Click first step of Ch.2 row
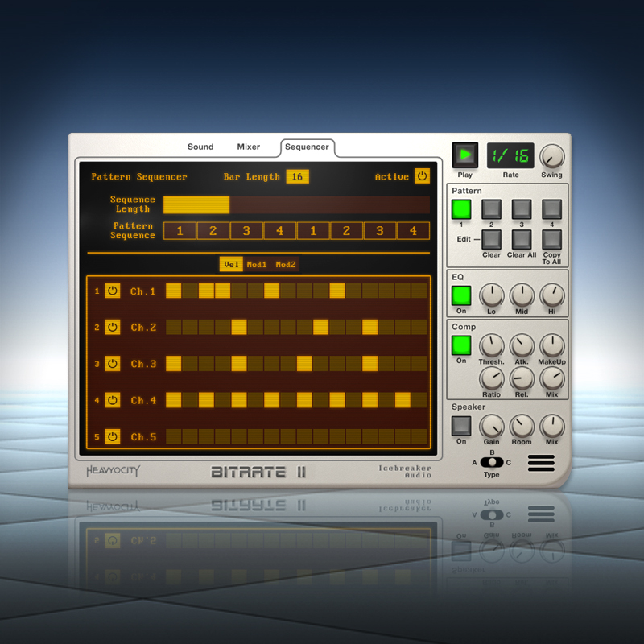This screenshot has height=644, width=644. pos(173,328)
